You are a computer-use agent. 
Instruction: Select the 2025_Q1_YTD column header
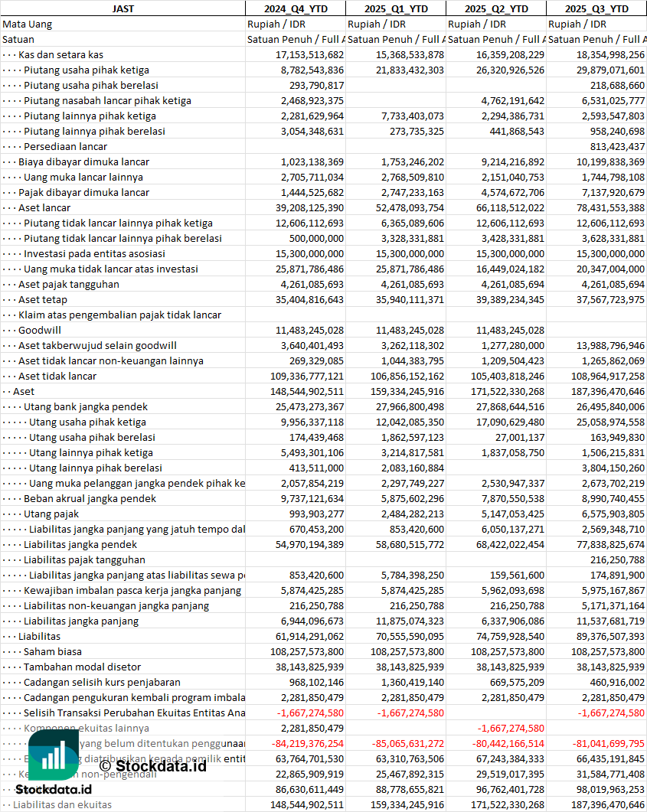396,9
